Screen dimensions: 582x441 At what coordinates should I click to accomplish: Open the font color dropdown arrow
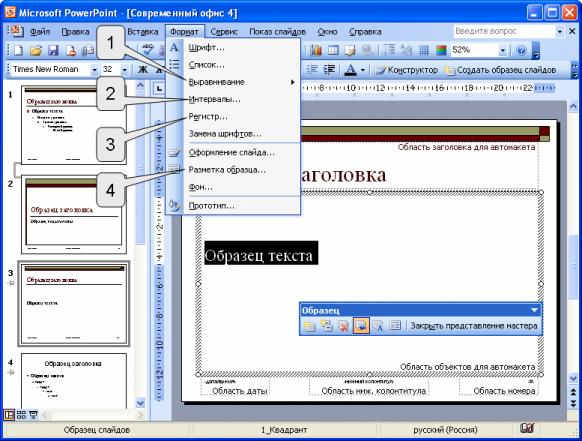[363, 70]
